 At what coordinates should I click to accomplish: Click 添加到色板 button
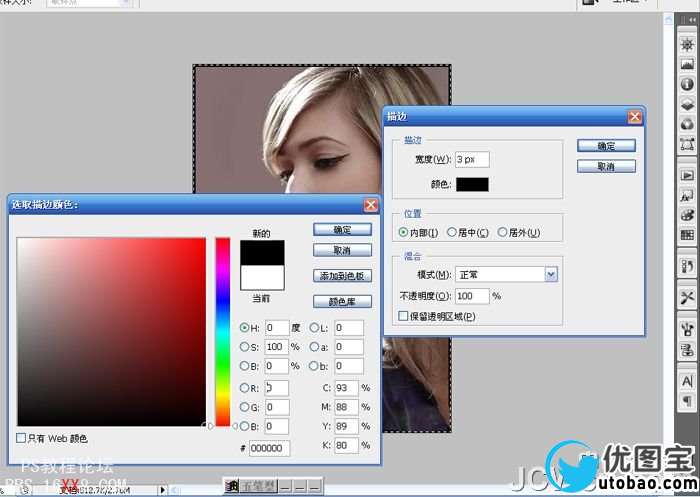[x=342, y=276]
